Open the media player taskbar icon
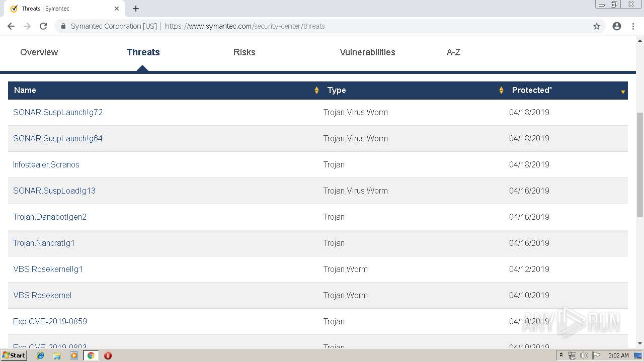 point(74,355)
